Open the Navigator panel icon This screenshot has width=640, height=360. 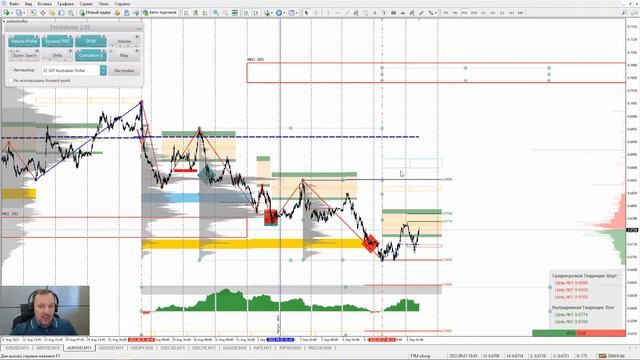coord(52,13)
